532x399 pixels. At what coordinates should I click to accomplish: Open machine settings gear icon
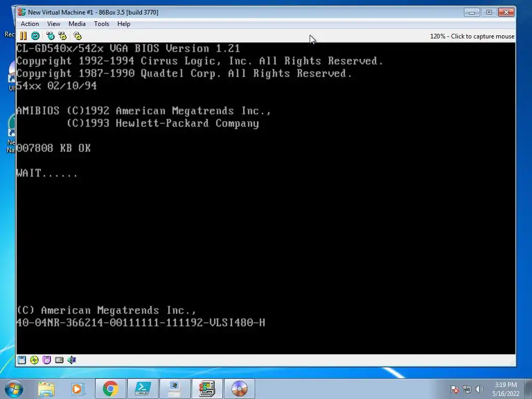[77, 36]
